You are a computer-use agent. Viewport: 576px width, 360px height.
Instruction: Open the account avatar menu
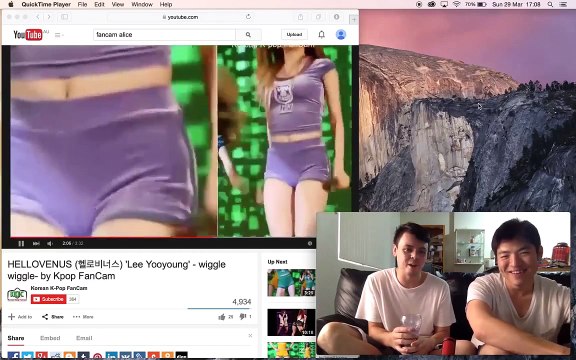point(341,35)
